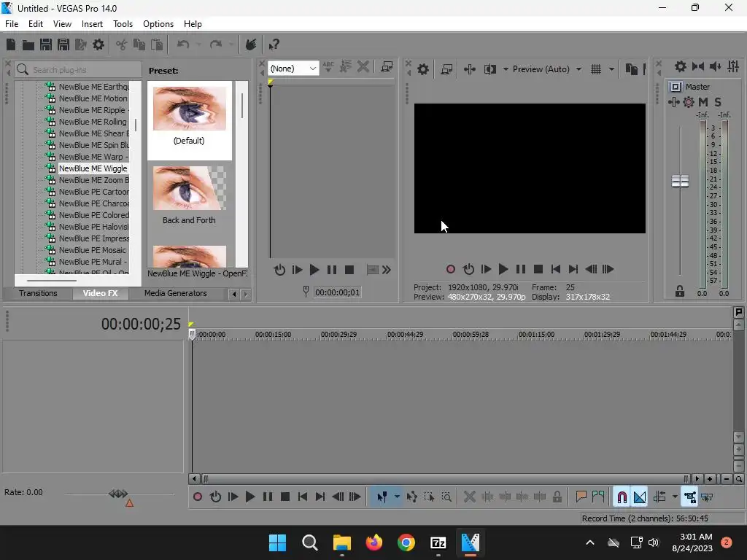747x560 pixels.
Task: Pause timeline playback in the transport bar
Action: click(268, 497)
